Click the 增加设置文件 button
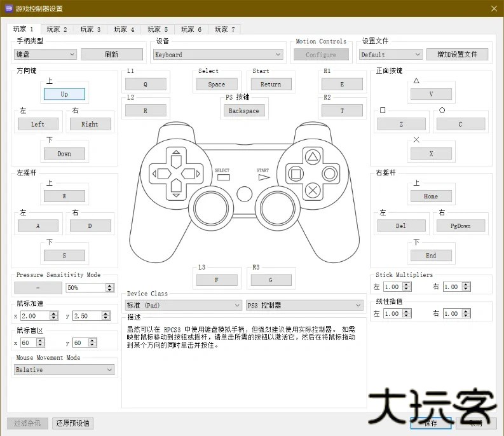 tap(457, 54)
